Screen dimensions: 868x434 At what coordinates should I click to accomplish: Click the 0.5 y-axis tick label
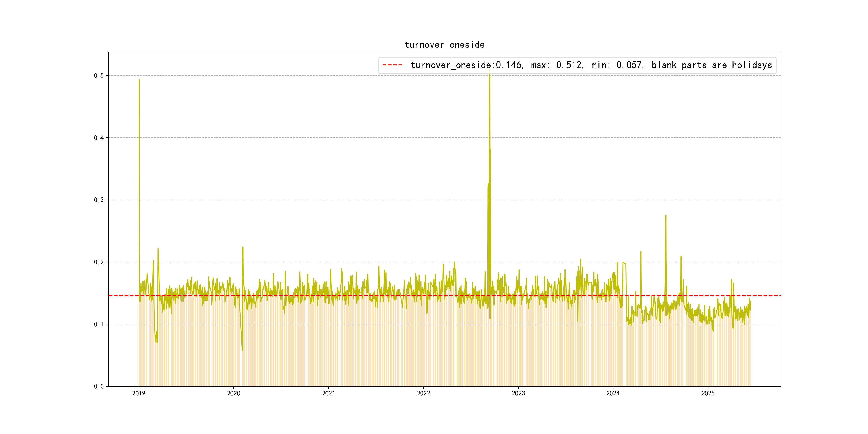(99, 76)
